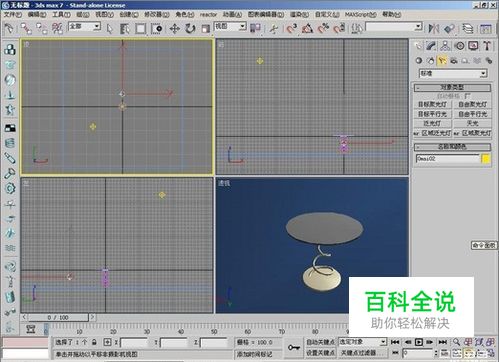Toggle the 自动关键点 (Auto Key) button
Viewport: 499px width, 362px height.
click(320, 342)
